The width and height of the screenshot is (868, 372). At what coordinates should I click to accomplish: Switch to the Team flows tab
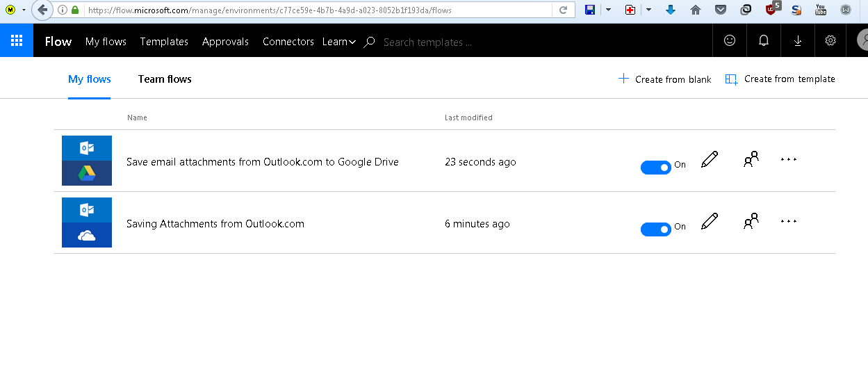165,79
